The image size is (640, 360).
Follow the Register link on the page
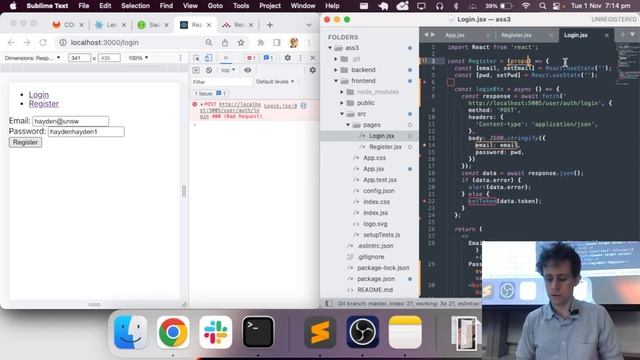44,104
